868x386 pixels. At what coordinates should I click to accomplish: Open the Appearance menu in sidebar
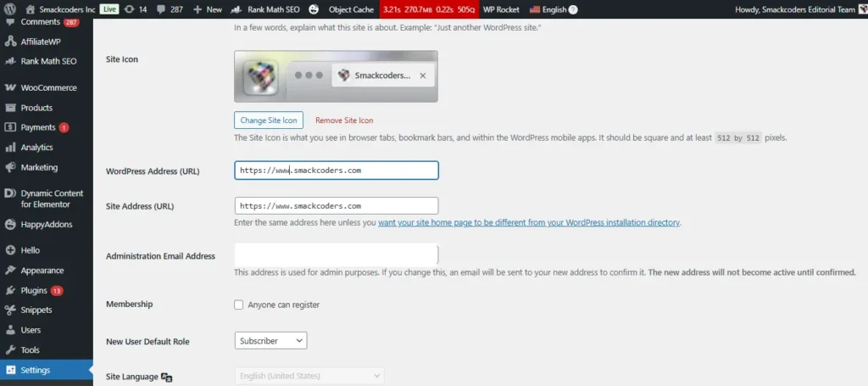[x=42, y=271]
